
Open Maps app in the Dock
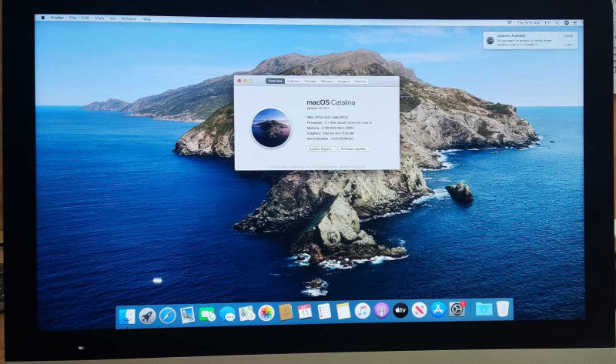tap(247, 313)
